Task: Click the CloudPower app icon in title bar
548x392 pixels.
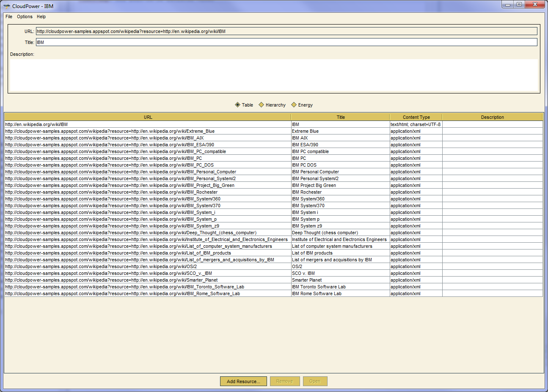Action: (x=7, y=6)
